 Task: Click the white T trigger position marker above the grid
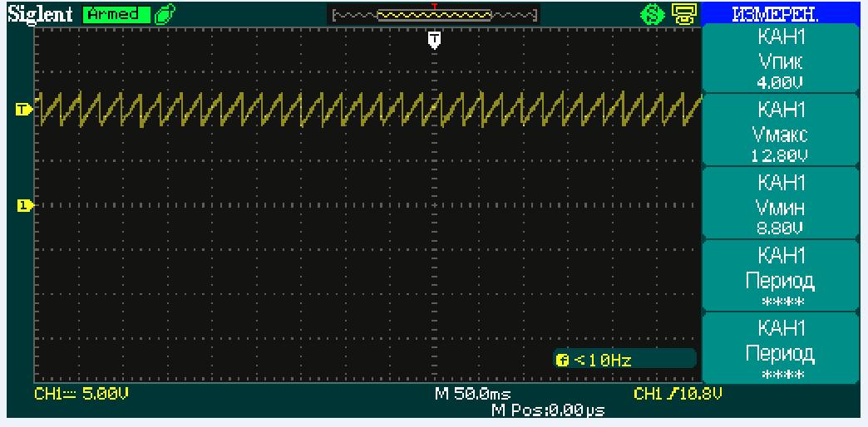(435, 40)
